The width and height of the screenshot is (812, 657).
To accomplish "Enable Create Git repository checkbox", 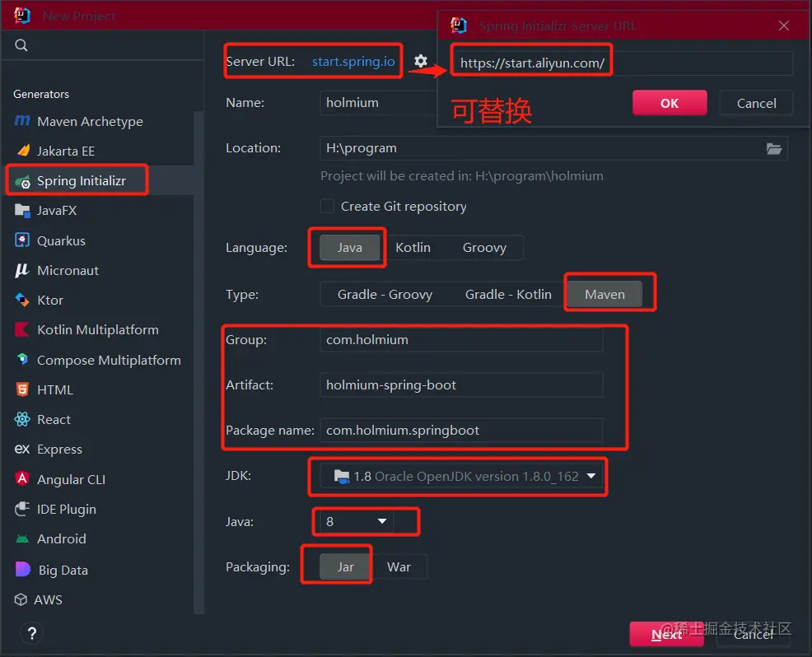I will tap(327, 206).
